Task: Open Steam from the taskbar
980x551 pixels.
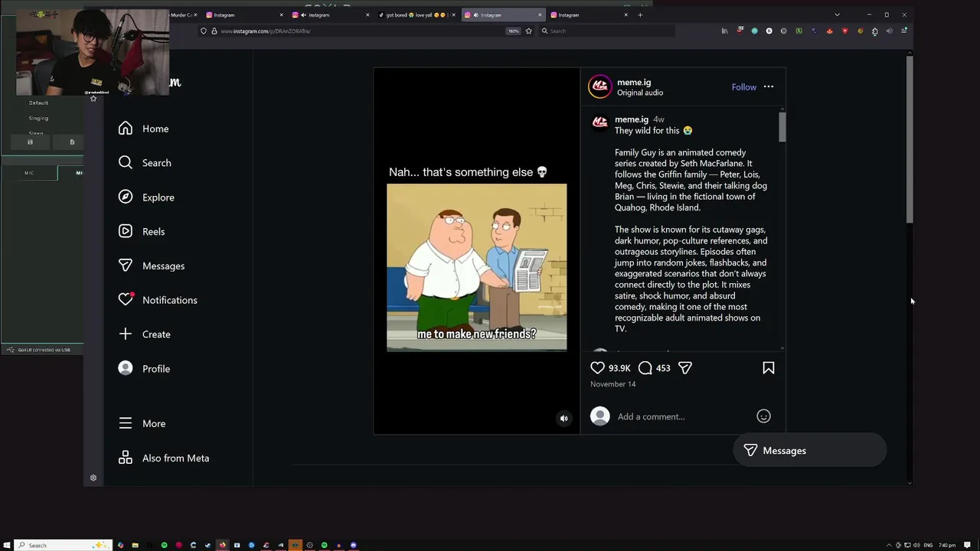Action: tap(207, 545)
